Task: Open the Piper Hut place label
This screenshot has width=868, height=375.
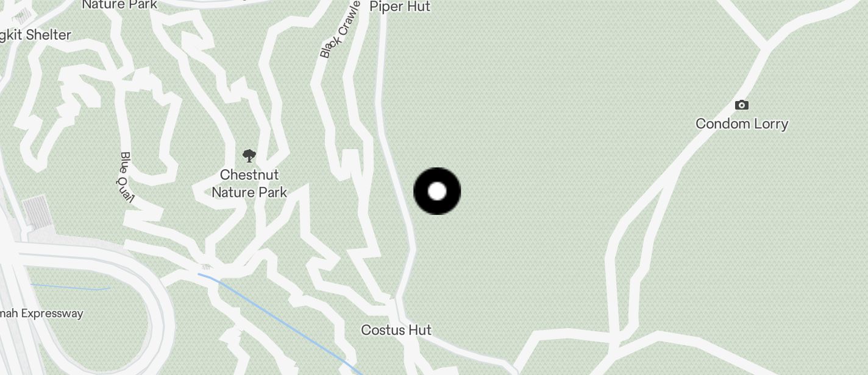Action: pyautogui.click(x=400, y=7)
